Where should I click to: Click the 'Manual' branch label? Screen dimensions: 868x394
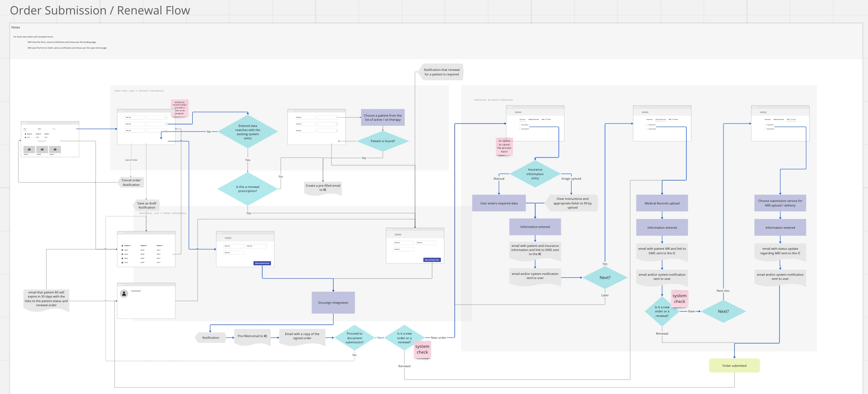pos(499,178)
